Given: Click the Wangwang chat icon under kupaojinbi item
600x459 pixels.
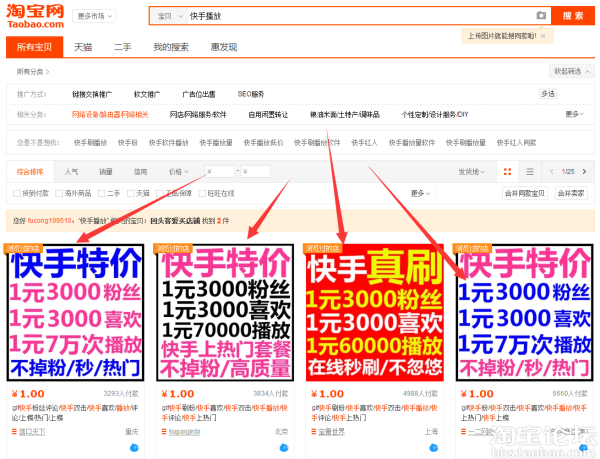Looking at the screenshot, I should pyautogui.click(x=284, y=447).
